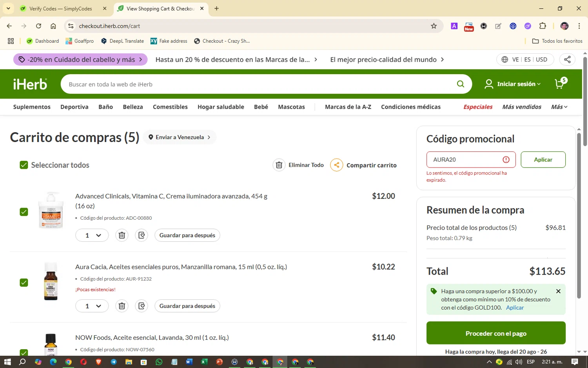Open VE ES USD region selector

(525, 60)
